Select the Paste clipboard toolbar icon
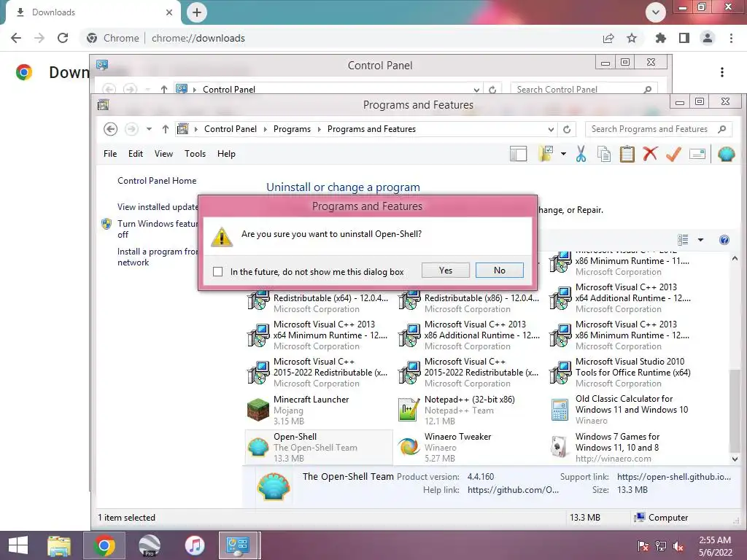747x560 pixels. point(627,154)
